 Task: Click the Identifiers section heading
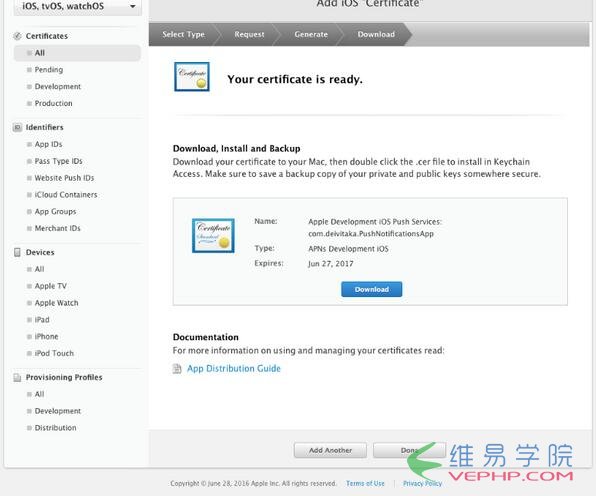44,127
